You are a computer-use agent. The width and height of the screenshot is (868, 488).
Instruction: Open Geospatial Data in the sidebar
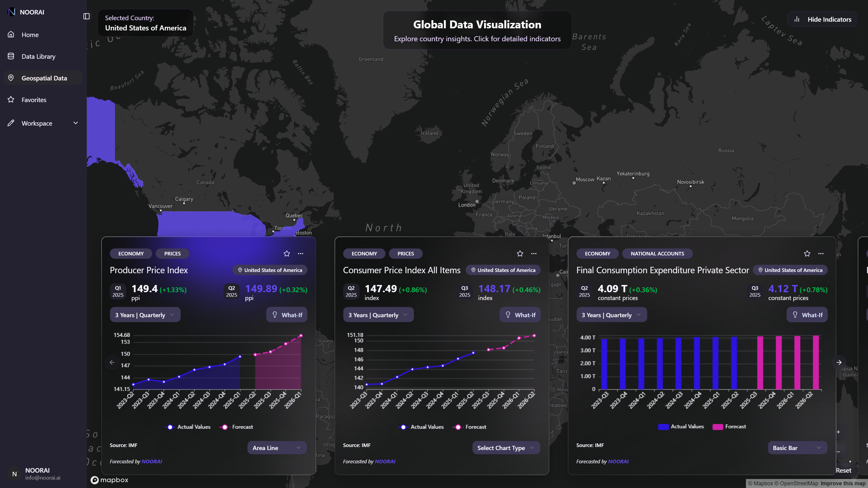44,78
